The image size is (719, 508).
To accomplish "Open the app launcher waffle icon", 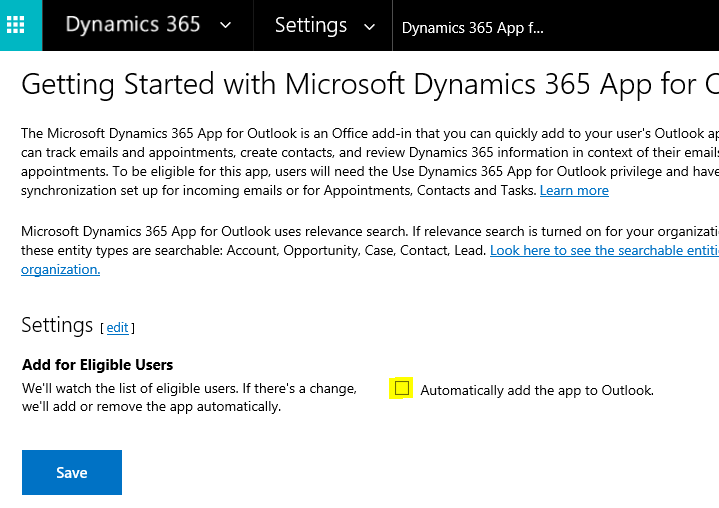I will pyautogui.click(x=16, y=25).
